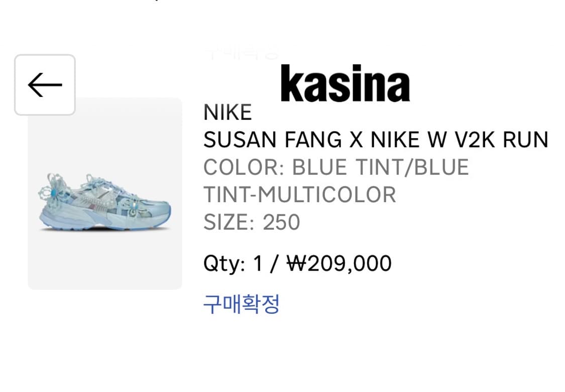The width and height of the screenshot is (565, 392).
Task: Click the ₩209,000 price
Action: tap(339, 264)
